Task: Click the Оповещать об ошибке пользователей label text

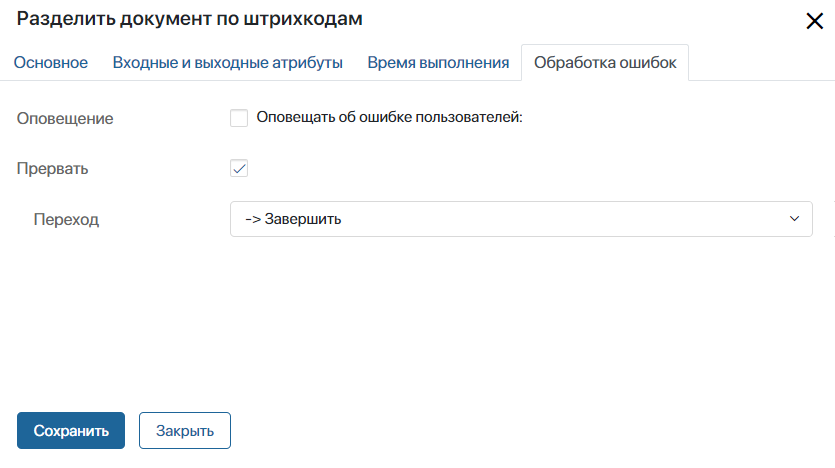Action: (390, 118)
